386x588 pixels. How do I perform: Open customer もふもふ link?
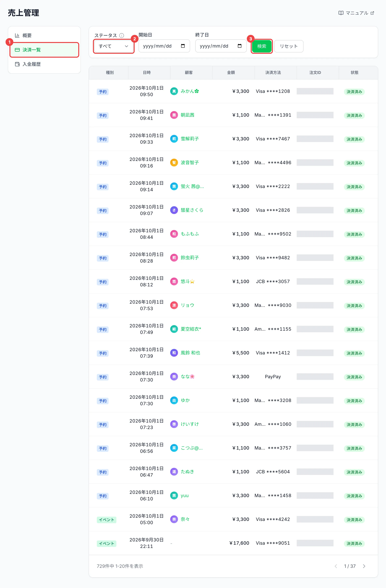tap(190, 234)
